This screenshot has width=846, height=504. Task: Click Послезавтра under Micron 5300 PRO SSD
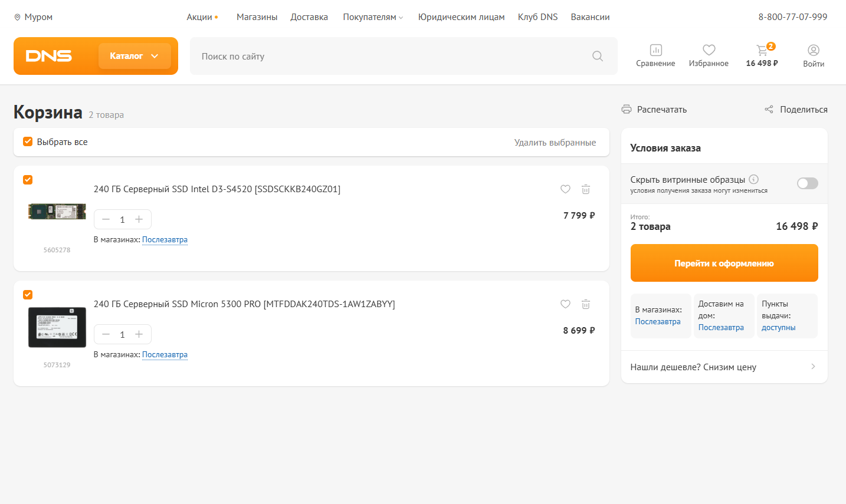(x=165, y=354)
